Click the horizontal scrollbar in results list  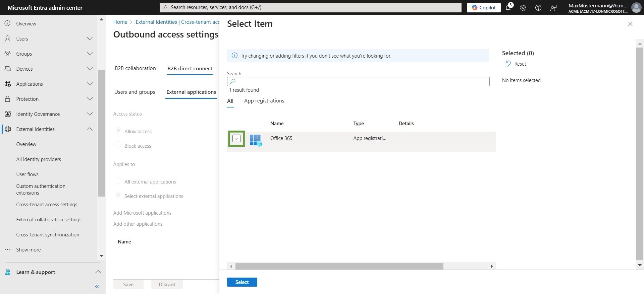pyautogui.click(x=339, y=266)
